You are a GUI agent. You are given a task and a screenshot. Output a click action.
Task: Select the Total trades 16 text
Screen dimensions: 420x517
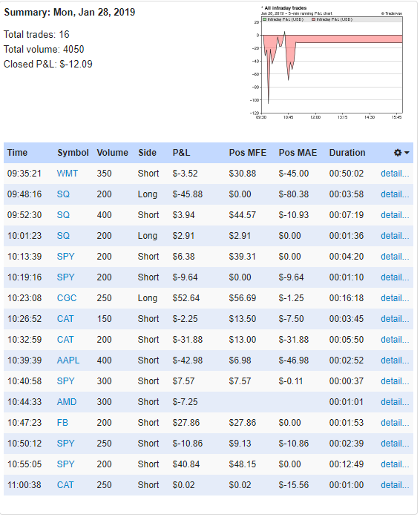click(36, 35)
